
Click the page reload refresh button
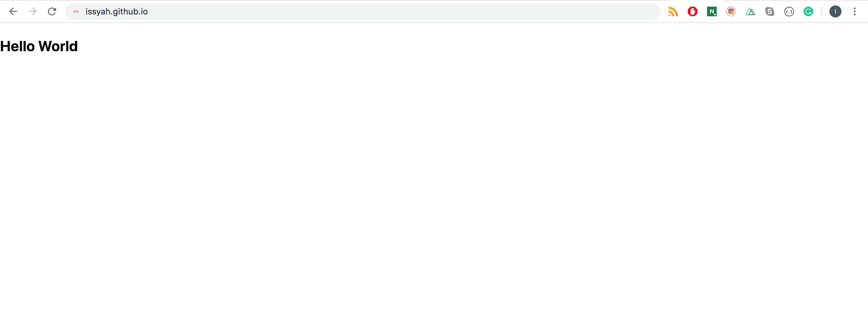tap(52, 12)
